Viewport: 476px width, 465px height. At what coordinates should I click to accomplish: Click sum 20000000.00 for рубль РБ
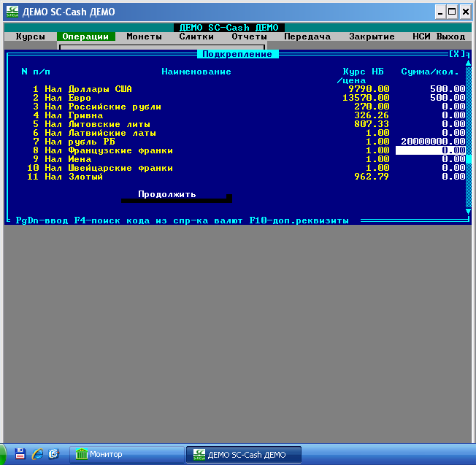433,142
